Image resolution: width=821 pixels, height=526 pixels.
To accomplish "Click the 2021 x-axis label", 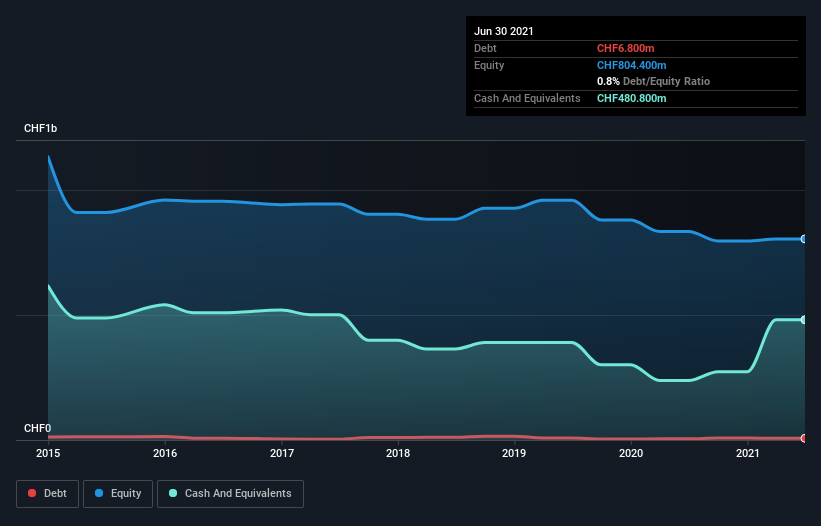I will tap(748, 453).
